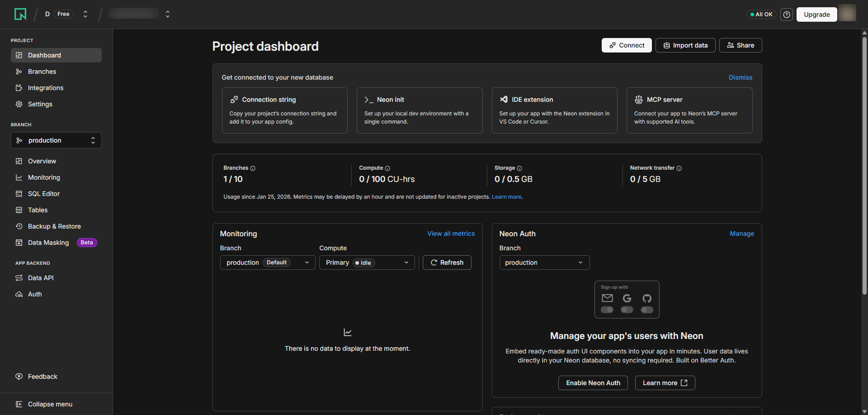Open SQL Editor from the sidebar

(44, 194)
